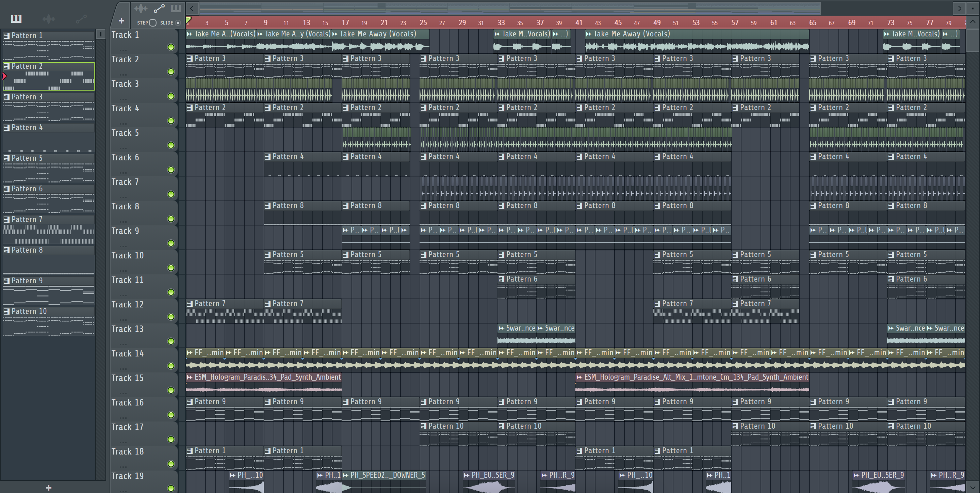Click bar 33 on the timeline ruler
The height and width of the screenshot is (493, 980).
[501, 22]
